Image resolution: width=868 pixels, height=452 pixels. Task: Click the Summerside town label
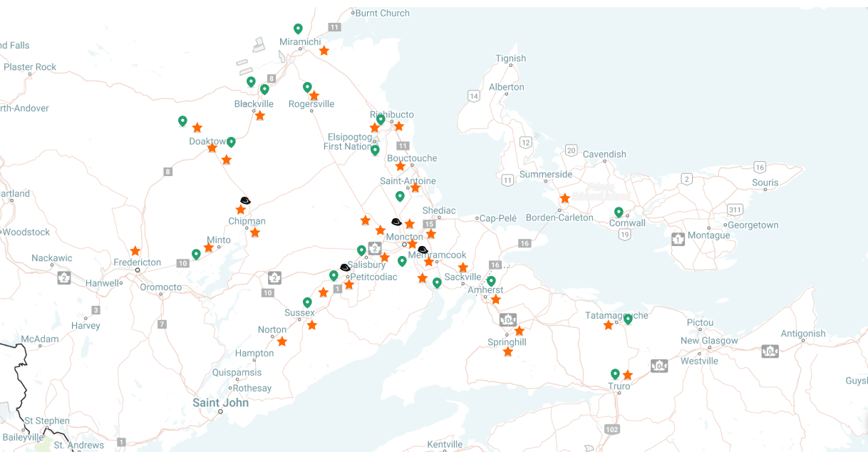click(546, 175)
